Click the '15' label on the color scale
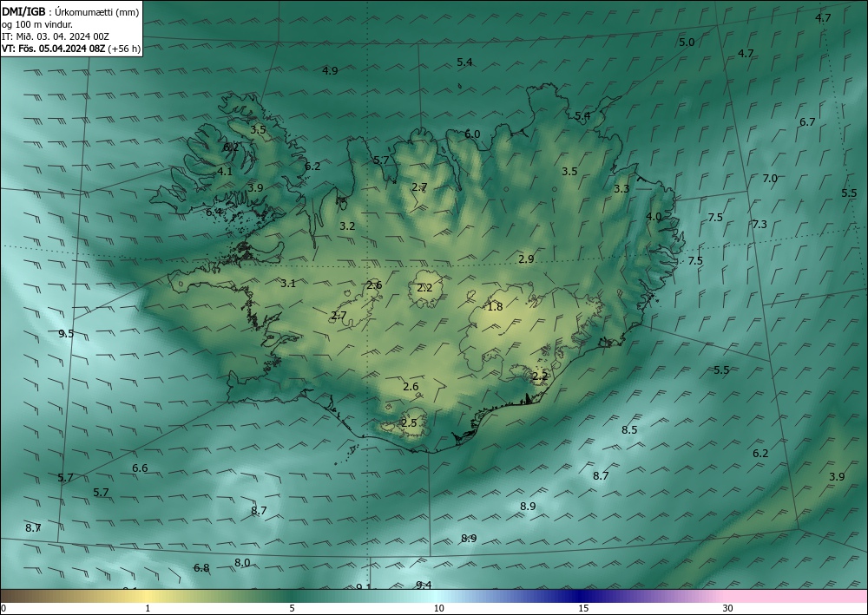This screenshot has width=868, height=615. coord(583,609)
